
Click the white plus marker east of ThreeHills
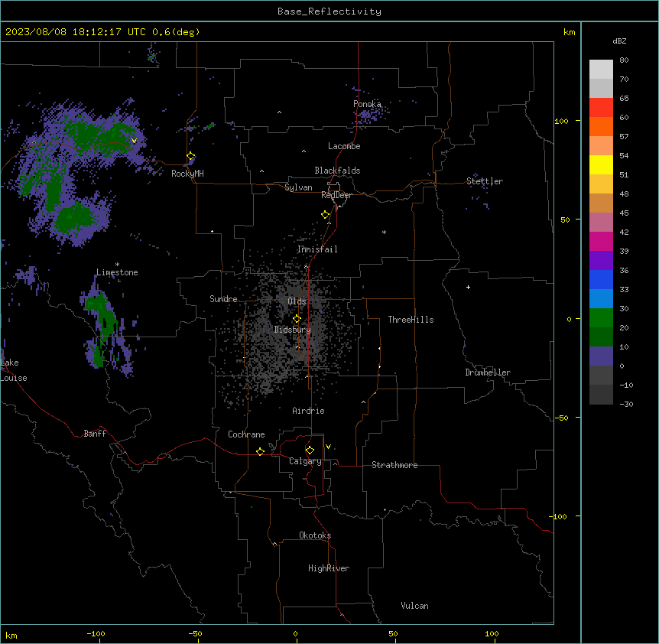point(468,287)
